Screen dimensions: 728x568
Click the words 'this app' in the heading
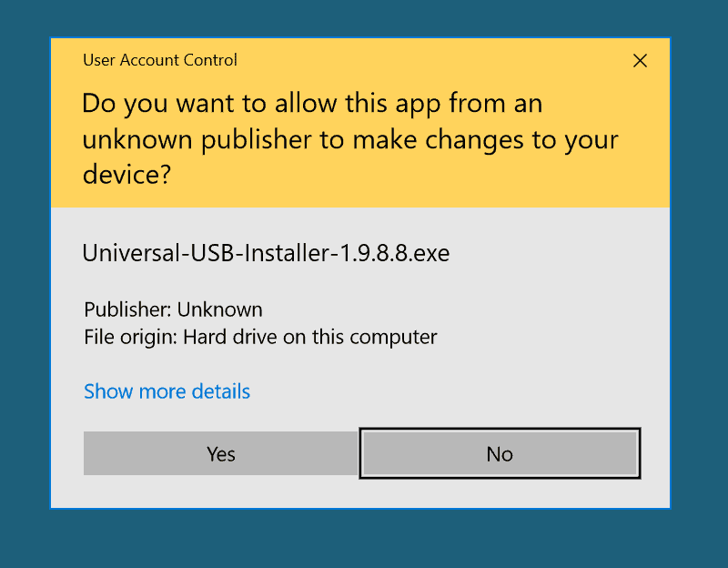[393, 104]
